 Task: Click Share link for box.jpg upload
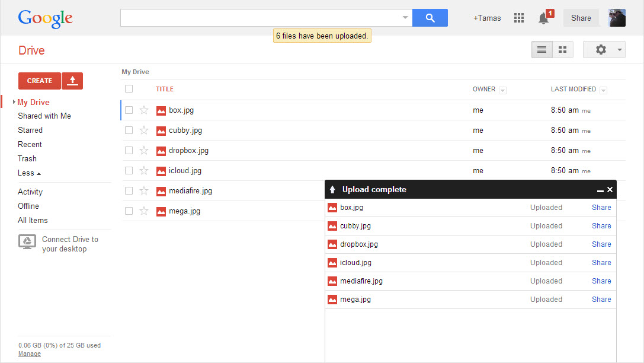601,208
